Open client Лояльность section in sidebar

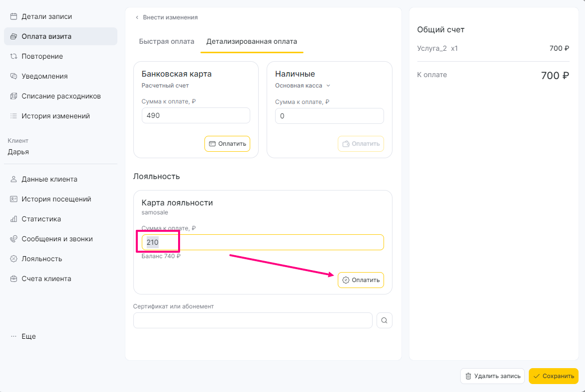[61, 259]
